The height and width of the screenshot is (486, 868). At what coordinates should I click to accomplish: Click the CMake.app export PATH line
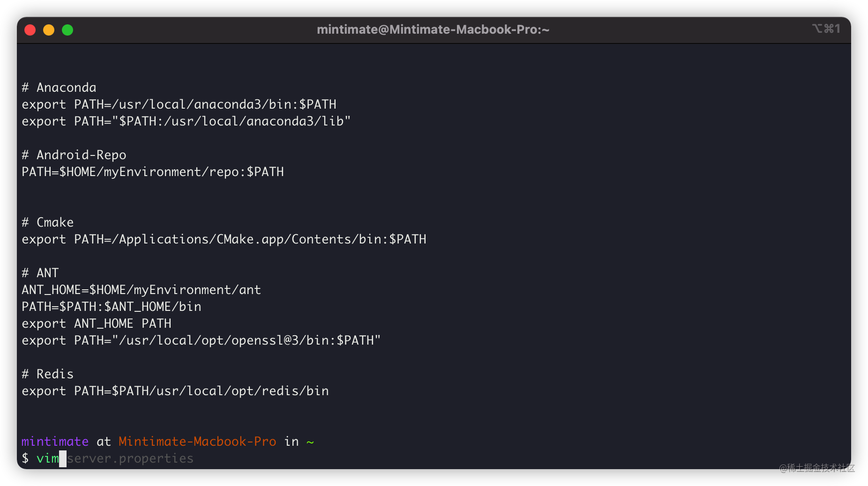(x=224, y=239)
